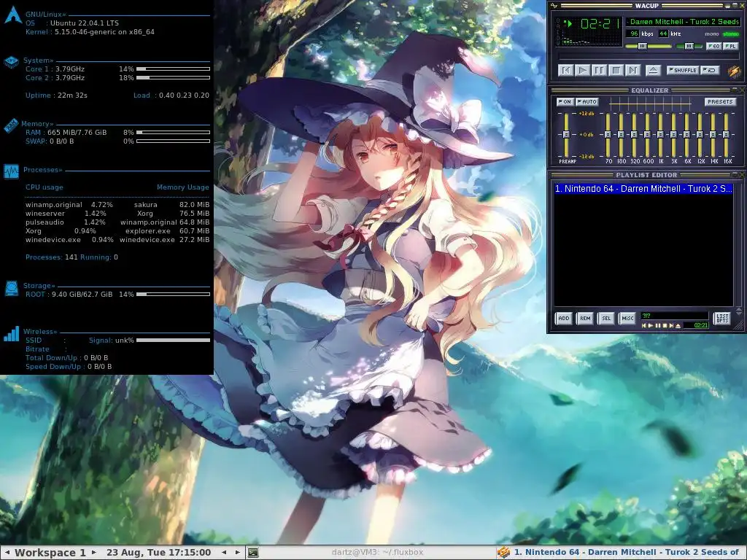
Task: Click the 14K equalizer band slider
Action: pos(713,135)
